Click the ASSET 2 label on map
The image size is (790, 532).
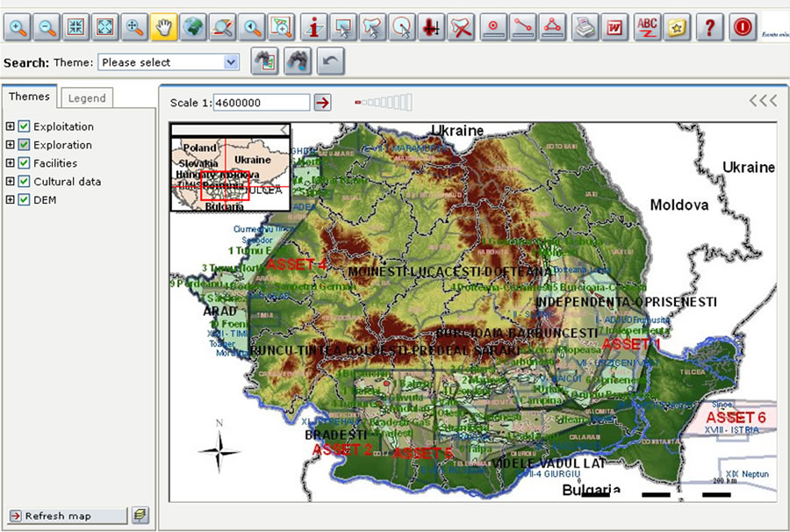click(342, 449)
